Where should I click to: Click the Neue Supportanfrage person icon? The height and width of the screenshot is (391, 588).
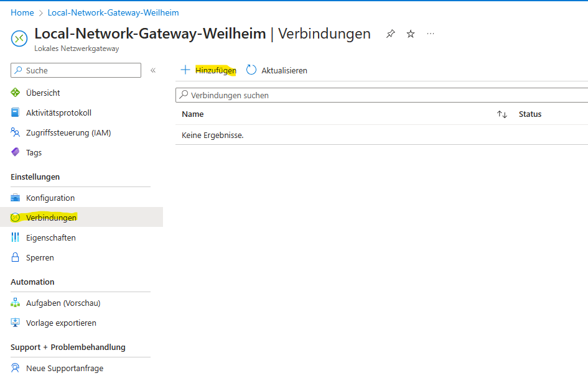(16, 368)
